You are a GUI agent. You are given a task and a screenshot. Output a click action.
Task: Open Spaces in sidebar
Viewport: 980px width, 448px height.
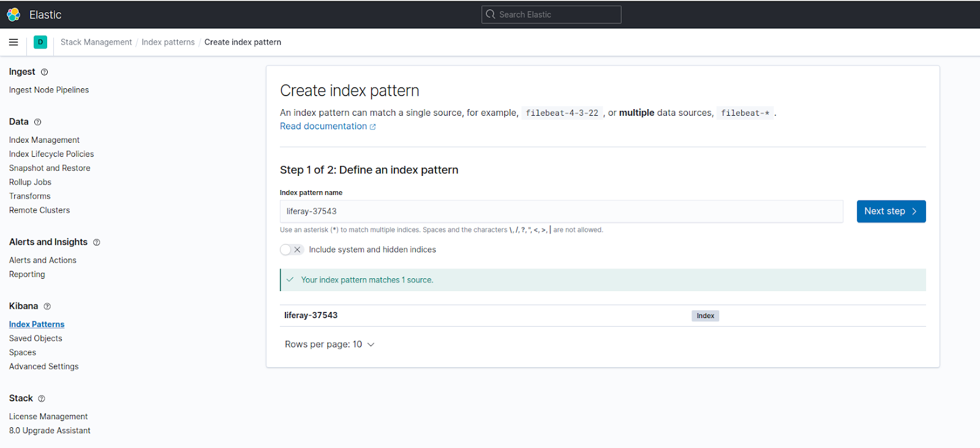(x=23, y=353)
